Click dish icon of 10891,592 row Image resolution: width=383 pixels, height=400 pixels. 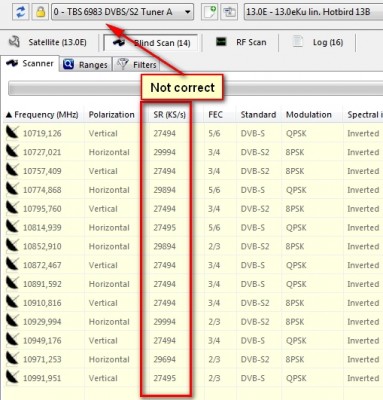pyautogui.click(x=12, y=284)
